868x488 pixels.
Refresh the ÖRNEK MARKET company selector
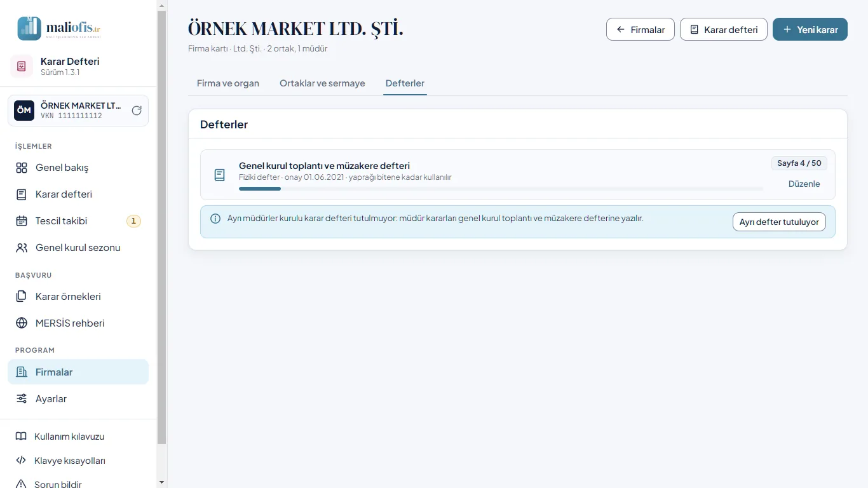coord(137,111)
